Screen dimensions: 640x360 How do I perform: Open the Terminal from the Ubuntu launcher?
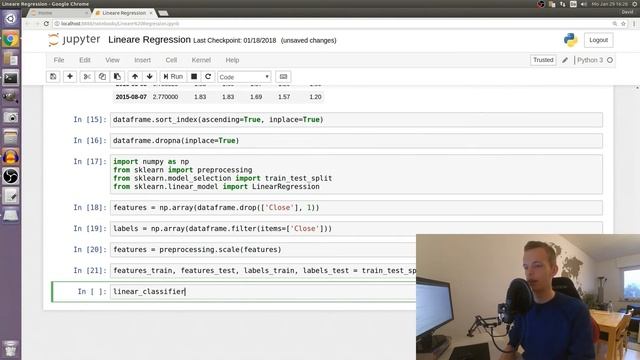tap(11, 78)
